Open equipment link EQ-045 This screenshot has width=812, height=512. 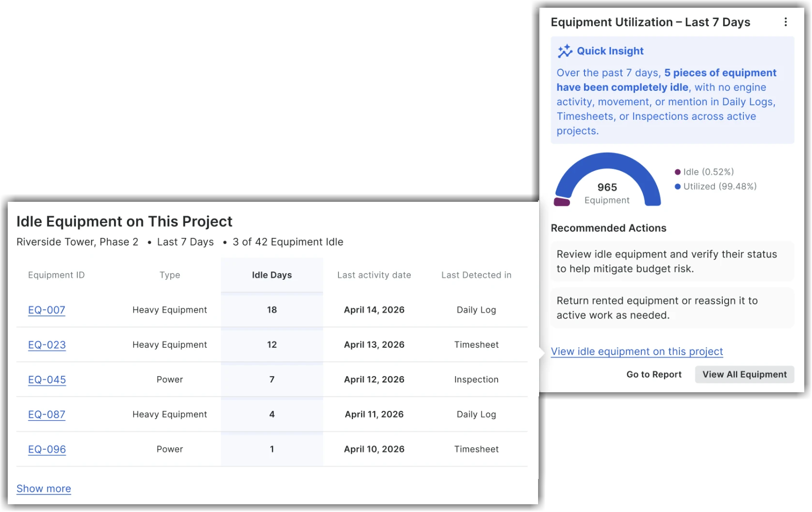[47, 379]
